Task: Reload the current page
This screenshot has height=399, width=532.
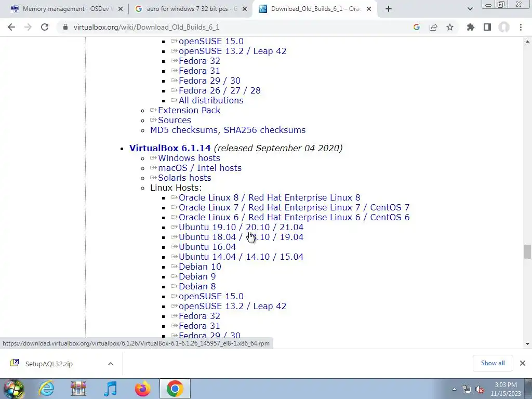Action: (45, 27)
